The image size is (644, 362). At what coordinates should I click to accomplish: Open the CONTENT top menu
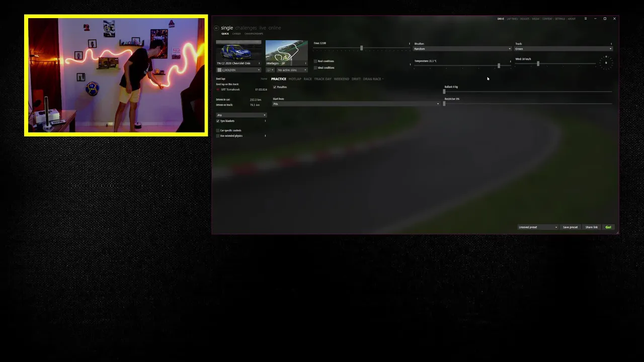(x=547, y=19)
